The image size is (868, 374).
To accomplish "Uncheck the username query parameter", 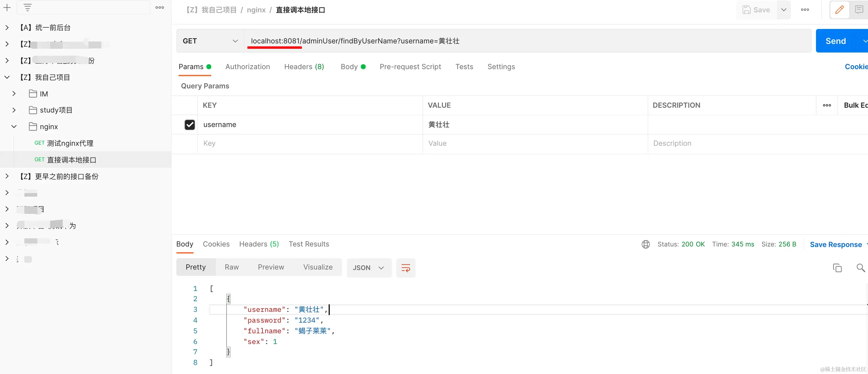I will (x=190, y=124).
